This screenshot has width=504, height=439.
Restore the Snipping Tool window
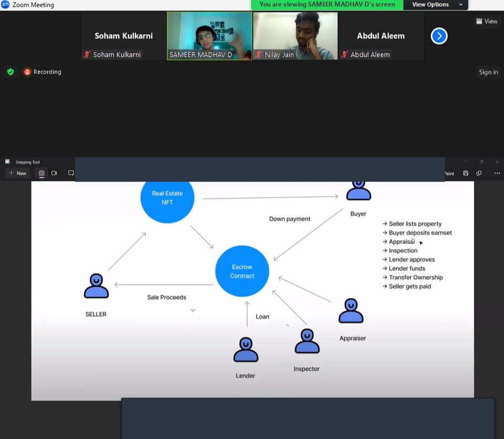point(481,162)
